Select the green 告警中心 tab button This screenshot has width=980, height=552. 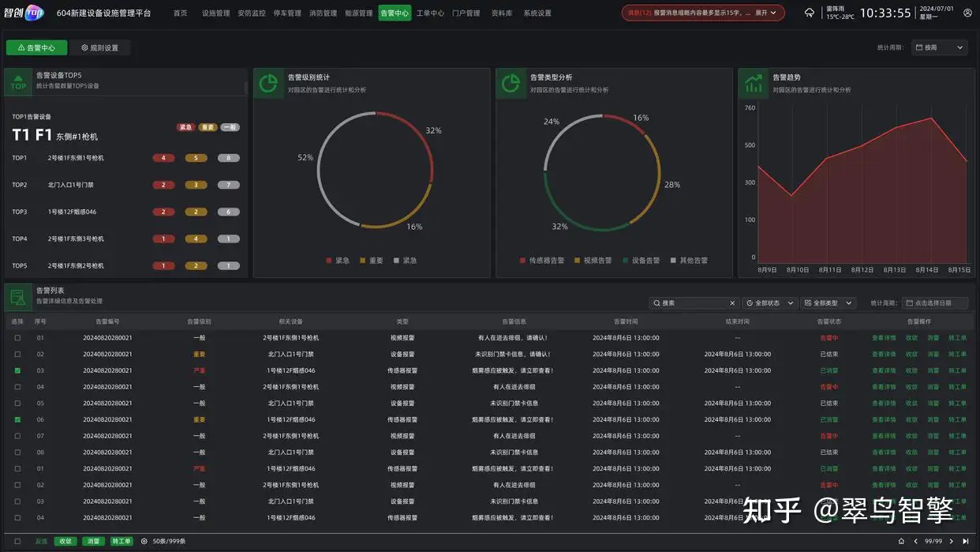(x=36, y=47)
